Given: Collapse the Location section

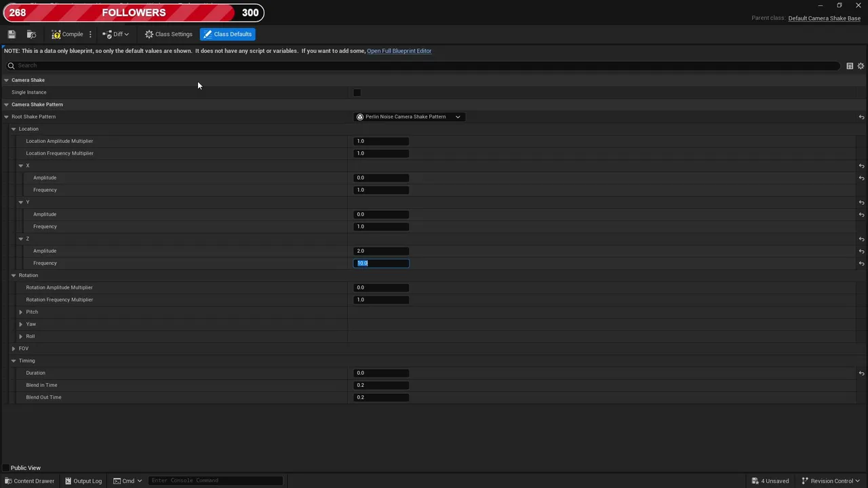Looking at the screenshot, I should coord(14,129).
